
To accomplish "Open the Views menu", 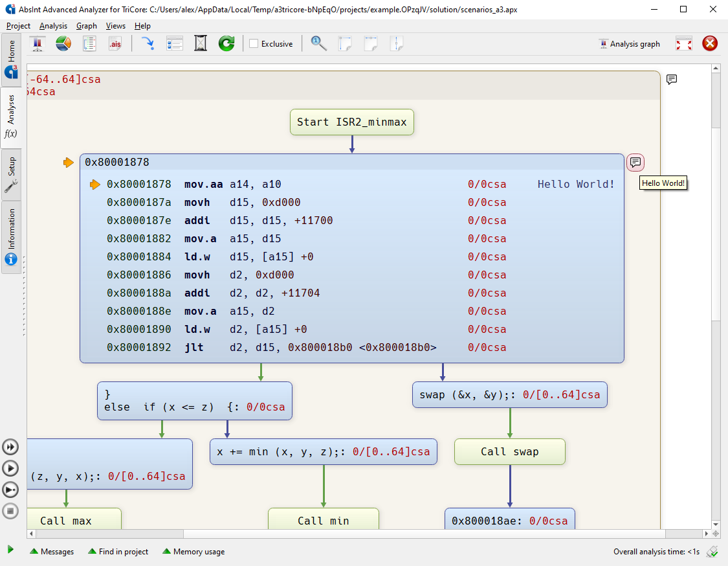I will [115, 26].
